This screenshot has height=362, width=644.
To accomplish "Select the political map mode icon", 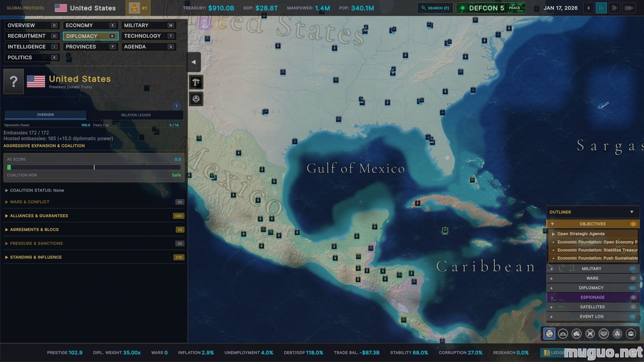I will 549,334.
